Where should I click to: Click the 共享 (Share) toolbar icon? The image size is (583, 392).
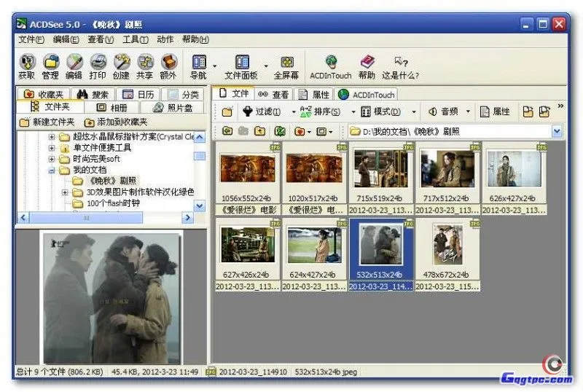pyautogui.click(x=144, y=66)
